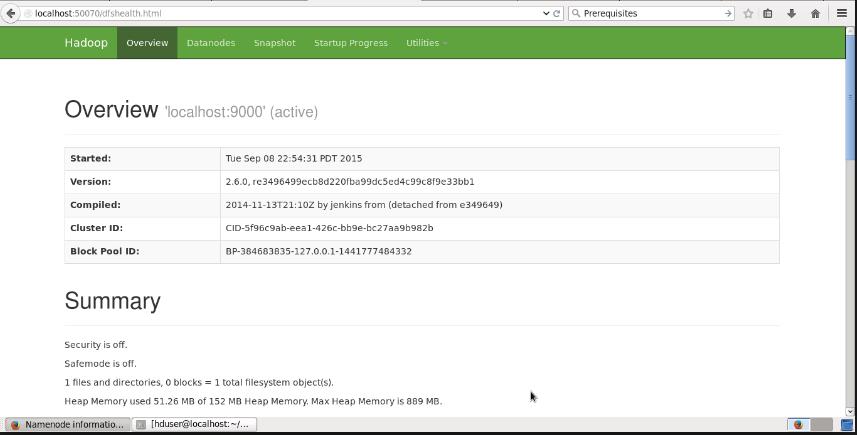Click the blue workspace icon in taskbar corner
857x435 pixels.
(x=847, y=425)
